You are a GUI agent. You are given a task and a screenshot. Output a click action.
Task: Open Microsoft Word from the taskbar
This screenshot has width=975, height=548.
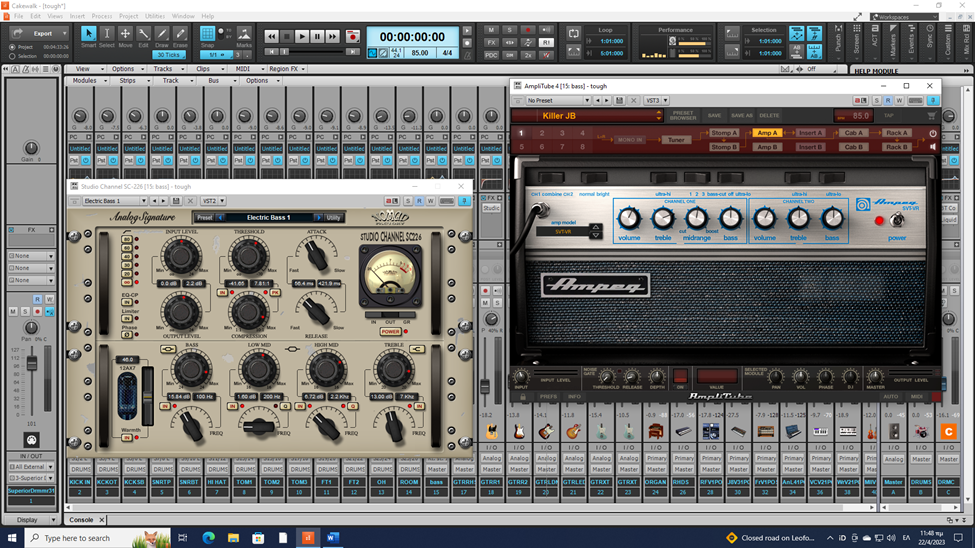[x=333, y=537]
